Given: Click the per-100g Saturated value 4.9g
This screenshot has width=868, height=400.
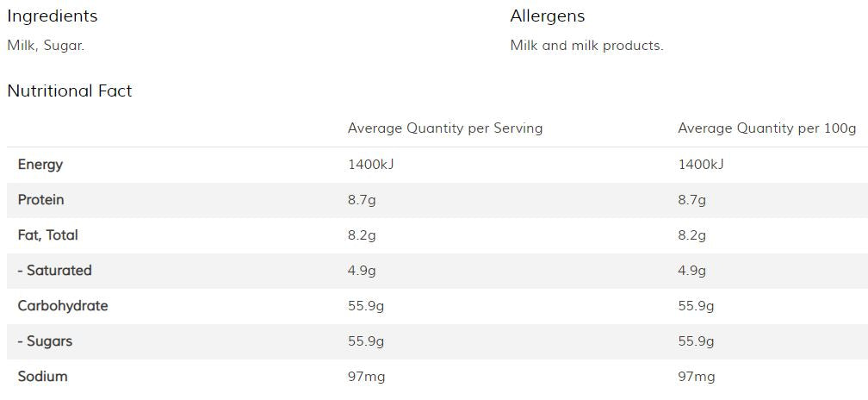Looking at the screenshot, I should click(x=691, y=271).
